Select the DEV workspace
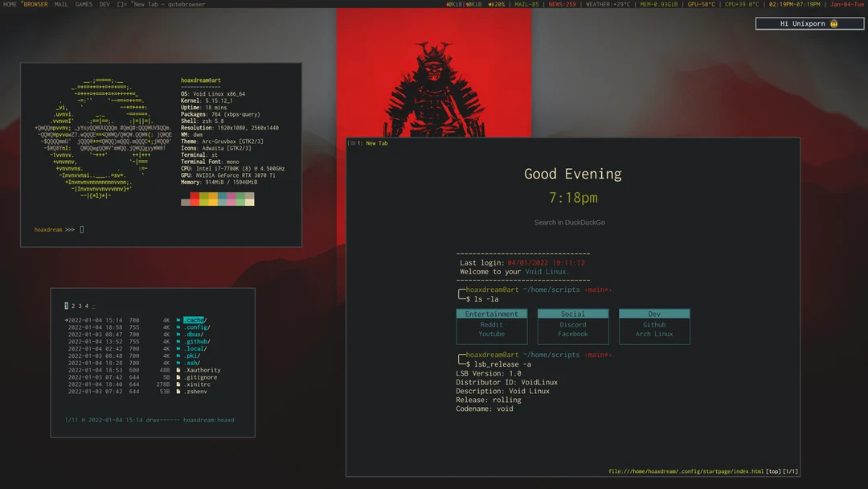Screen dimensions: 868x489 coord(104,3)
